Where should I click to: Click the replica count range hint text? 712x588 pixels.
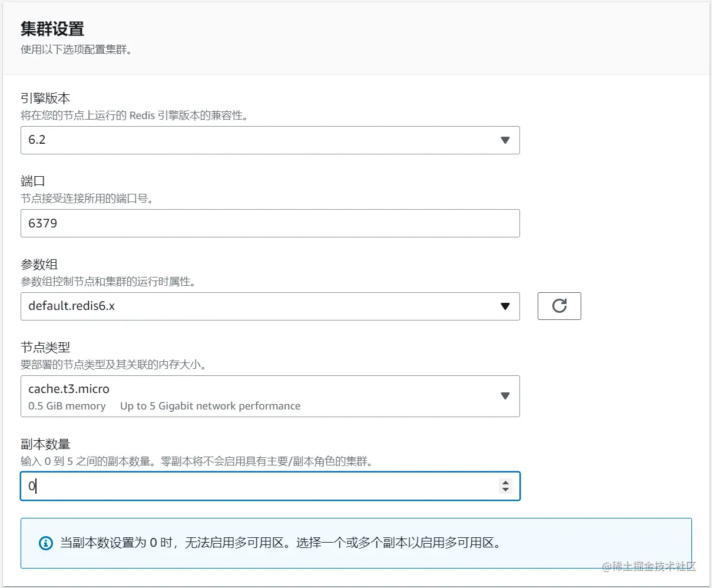[x=197, y=461]
